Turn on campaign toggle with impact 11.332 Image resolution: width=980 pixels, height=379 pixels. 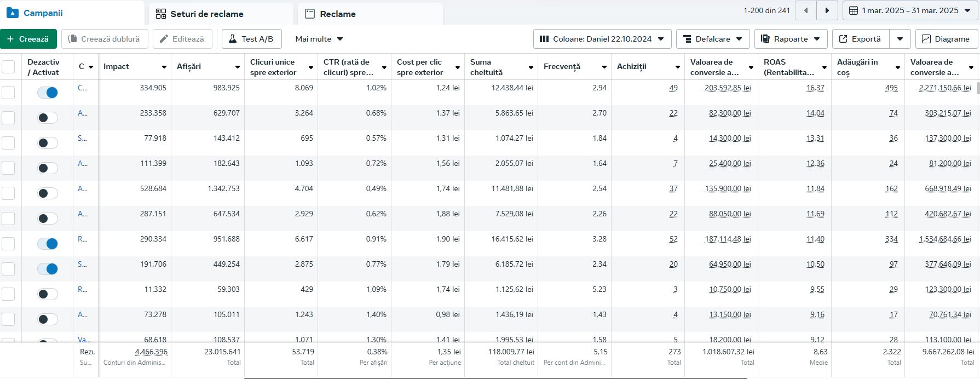tap(48, 294)
